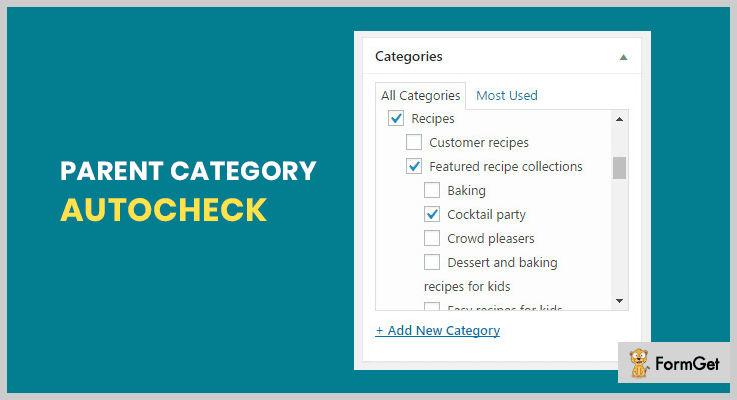
Task: Open the Add New Category link
Action: [x=438, y=330]
